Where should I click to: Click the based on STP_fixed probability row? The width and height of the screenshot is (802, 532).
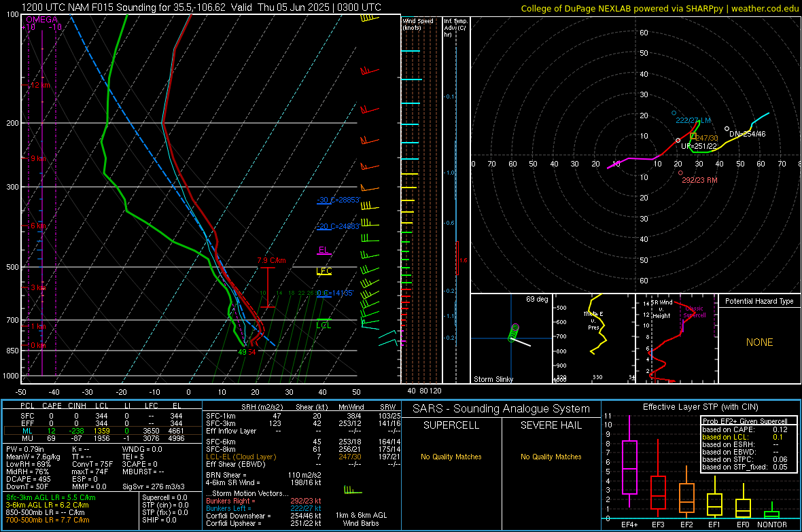(x=745, y=467)
